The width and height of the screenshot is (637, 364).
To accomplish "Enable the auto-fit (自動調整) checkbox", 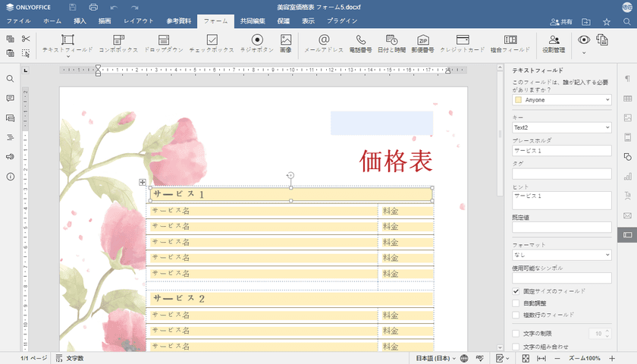I will coord(516,303).
